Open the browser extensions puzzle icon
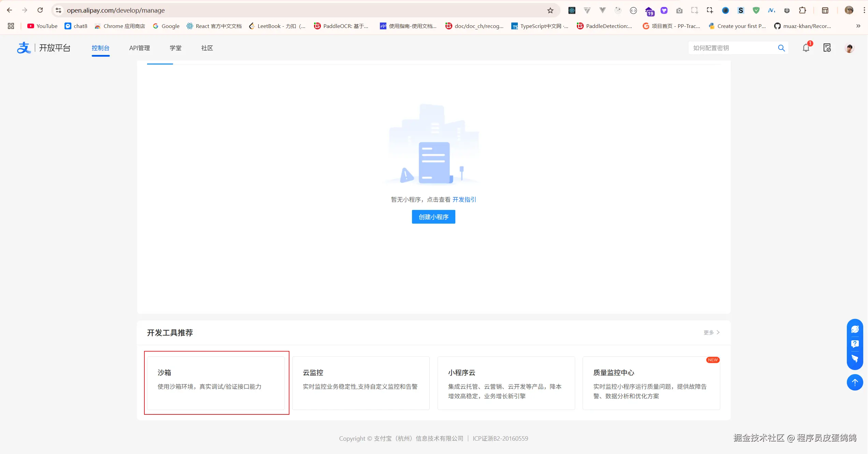 click(x=803, y=10)
